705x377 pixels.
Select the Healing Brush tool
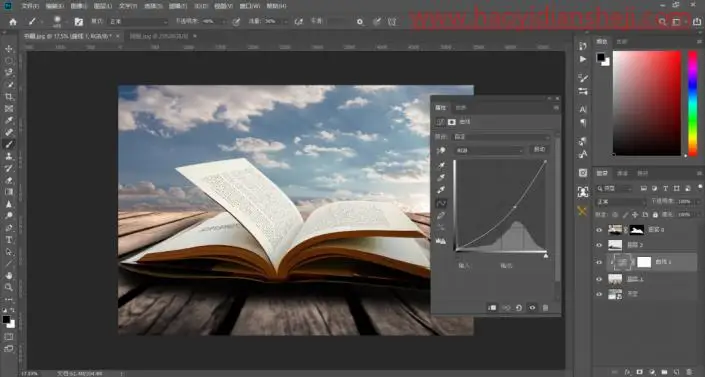pos(9,132)
